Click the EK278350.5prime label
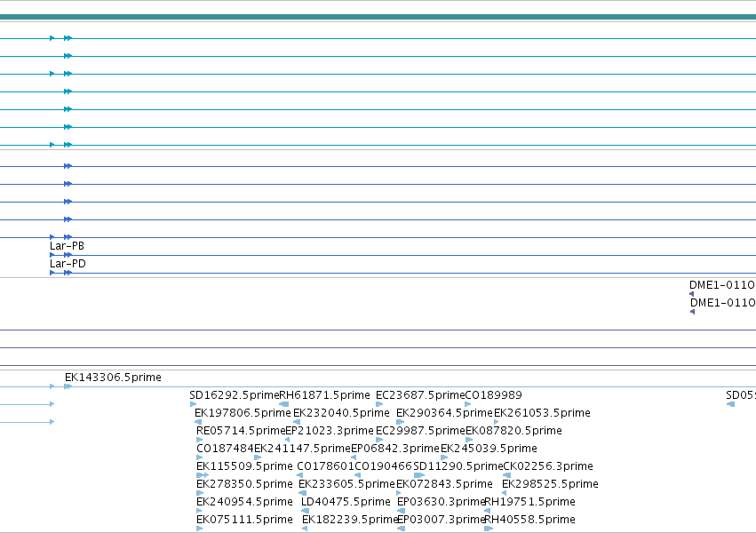Screen dimensions: 756x533 coord(244,484)
